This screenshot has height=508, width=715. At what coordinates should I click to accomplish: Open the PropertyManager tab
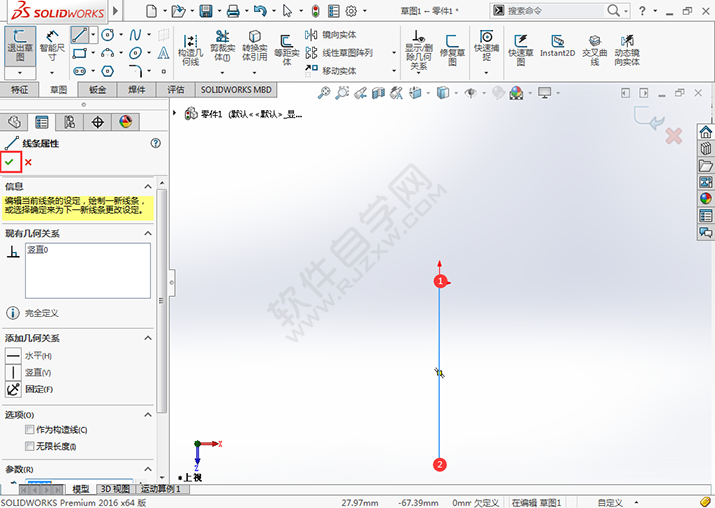[41, 122]
